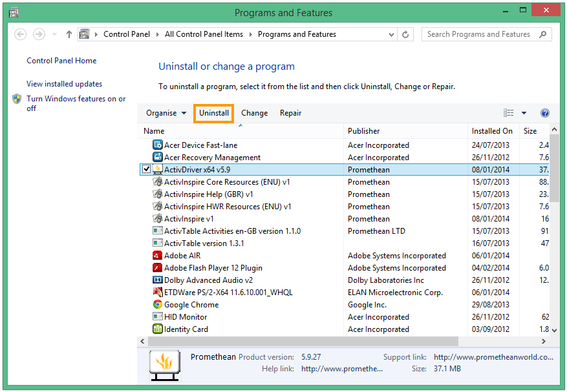Click Uninstall in the toolbar

tap(214, 113)
